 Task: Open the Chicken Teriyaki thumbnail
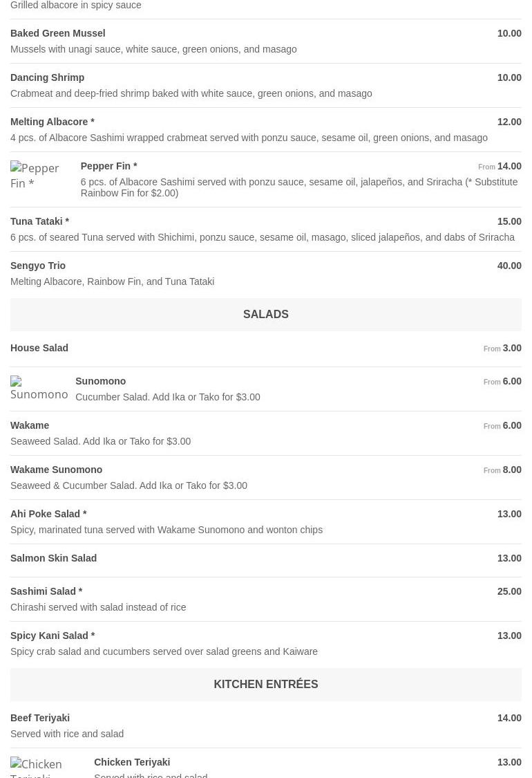[46, 767]
